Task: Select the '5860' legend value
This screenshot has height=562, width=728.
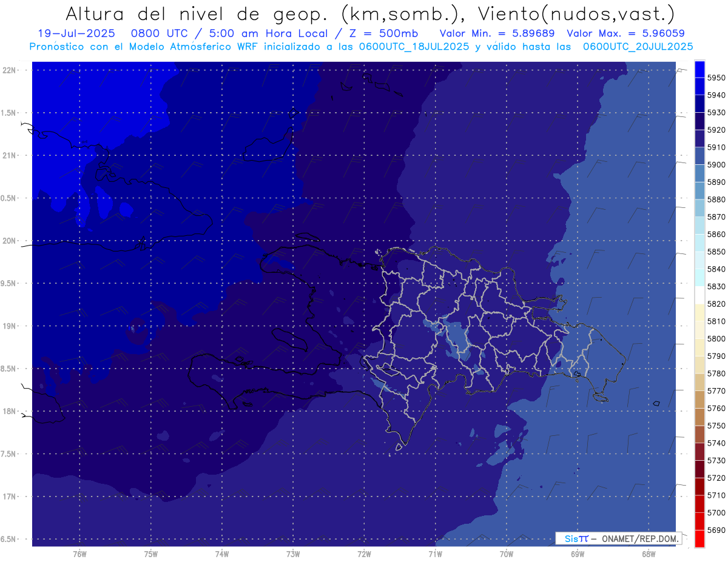Action: point(716,234)
